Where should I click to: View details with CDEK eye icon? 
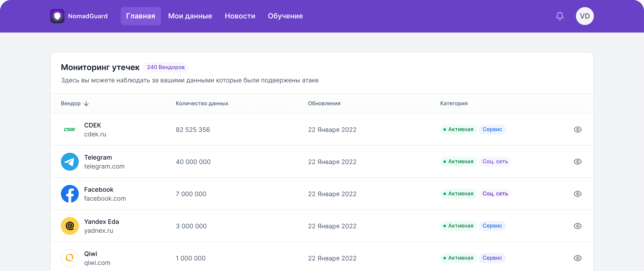click(x=578, y=129)
